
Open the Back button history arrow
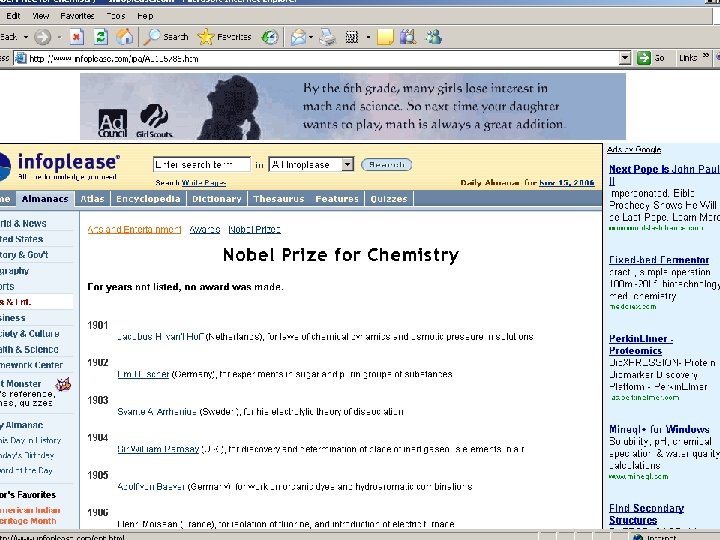26,37
